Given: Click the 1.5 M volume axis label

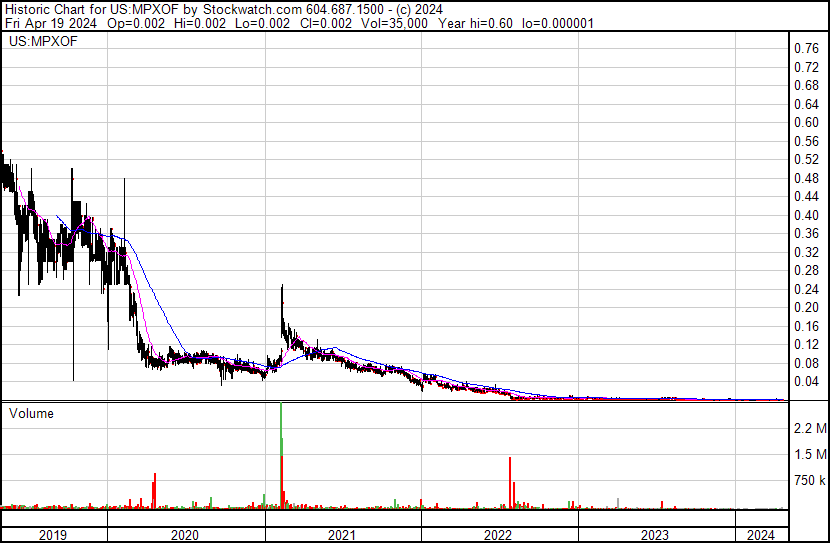Looking at the screenshot, I should click(x=810, y=454).
